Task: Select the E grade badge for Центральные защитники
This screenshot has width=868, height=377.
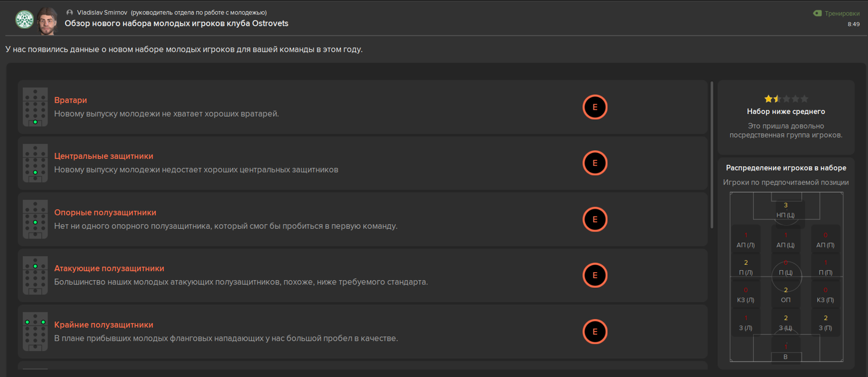Action: click(x=595, y=163)
